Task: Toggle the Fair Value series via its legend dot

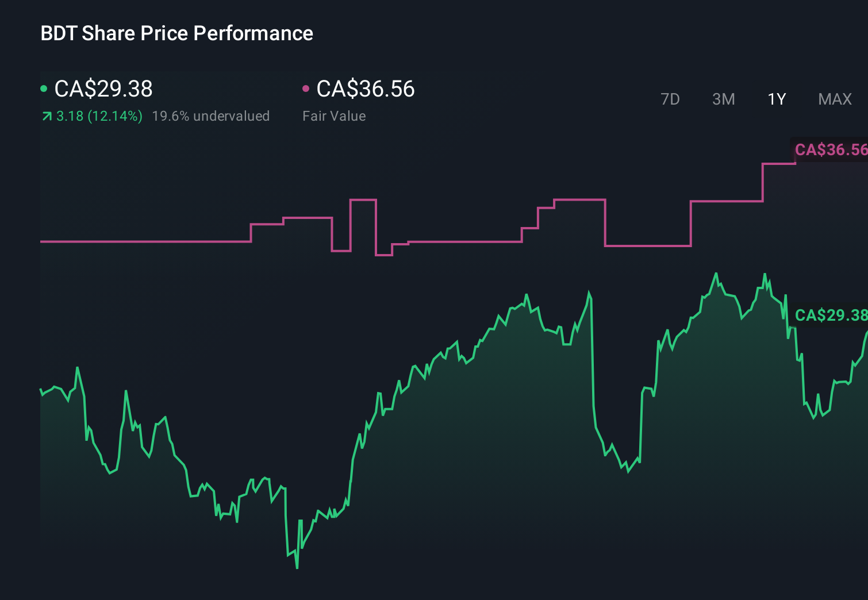Action: click(307, 87)
